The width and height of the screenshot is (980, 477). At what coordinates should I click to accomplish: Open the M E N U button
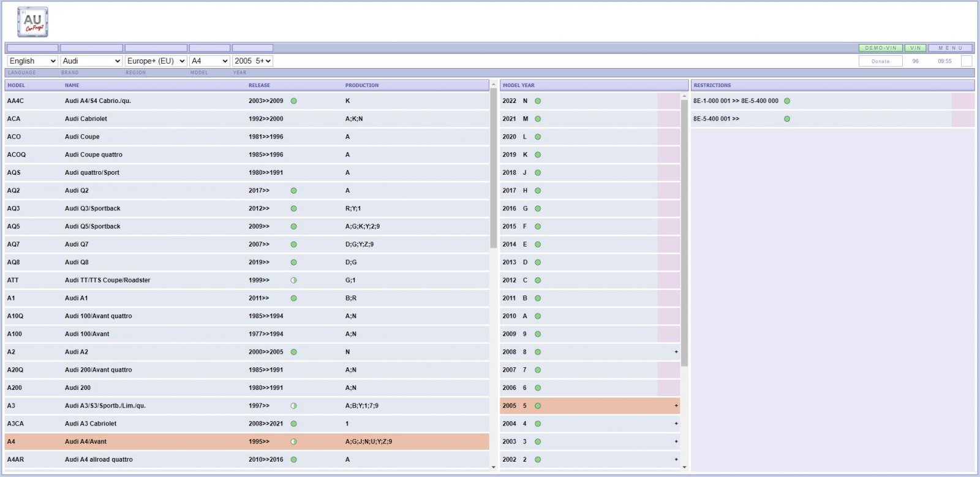[x=951, y=48]
